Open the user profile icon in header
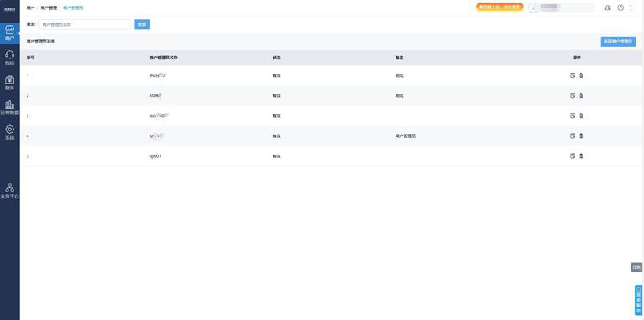 607,8
